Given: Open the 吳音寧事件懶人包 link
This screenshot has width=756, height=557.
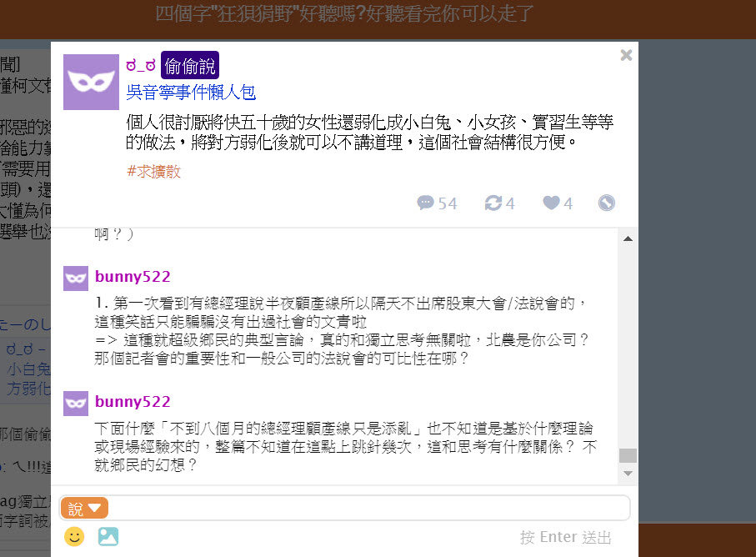Looking at the screenshot, I should [191, 92].
